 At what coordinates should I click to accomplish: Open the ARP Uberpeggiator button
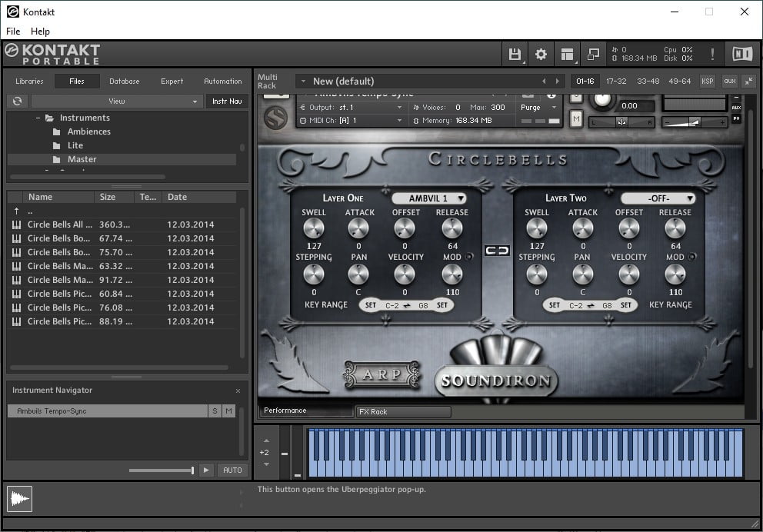coord(382,374)
